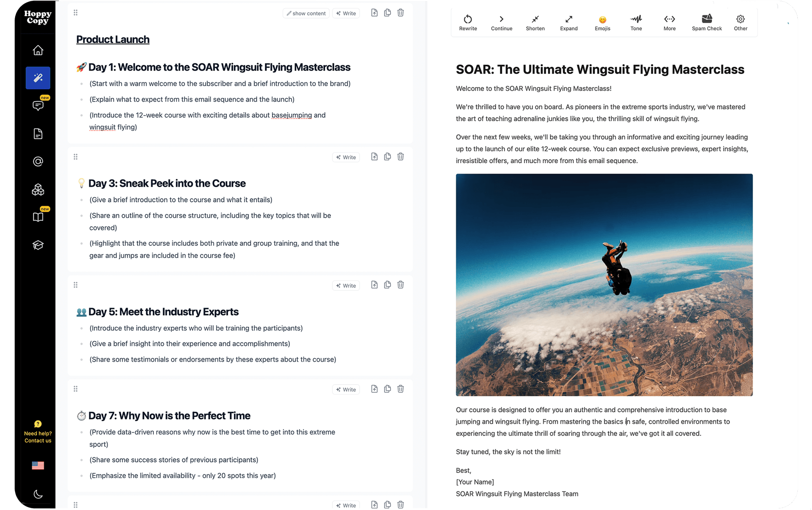Open the More options in the toolbar
The image size is (812, 510).
(669, 22)
